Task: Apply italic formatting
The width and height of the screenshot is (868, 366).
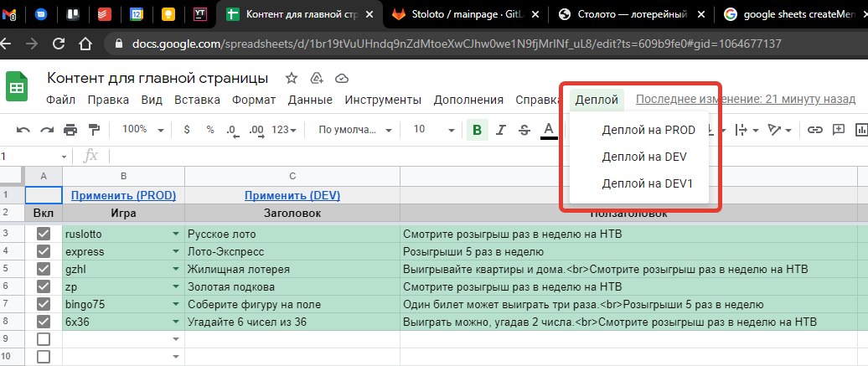Action: coord(501,130)
